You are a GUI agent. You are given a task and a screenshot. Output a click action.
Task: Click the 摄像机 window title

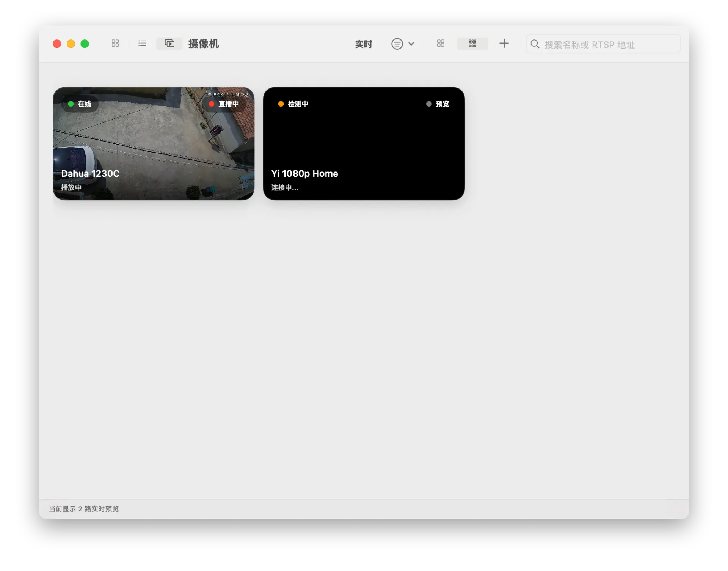coord(203,44)
